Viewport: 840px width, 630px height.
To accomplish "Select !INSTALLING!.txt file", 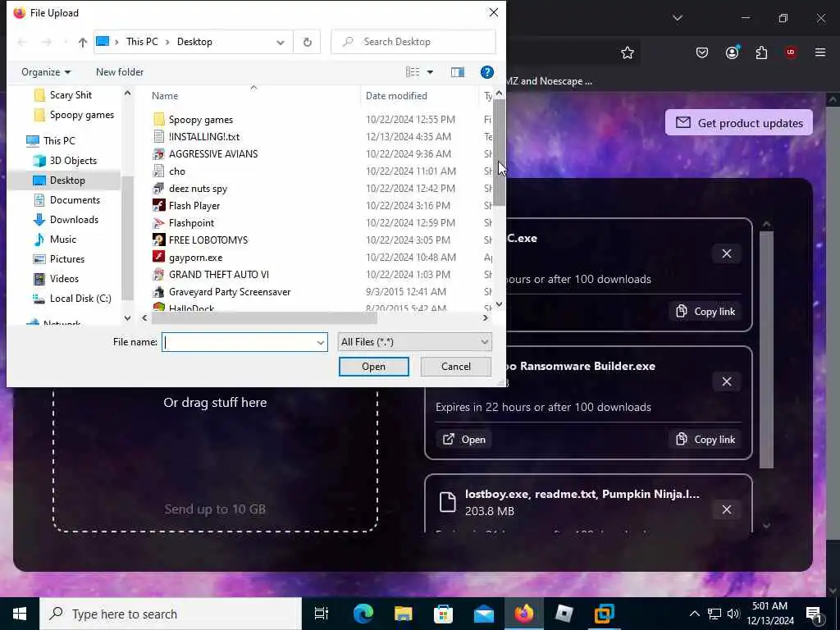I will point(204,137).
